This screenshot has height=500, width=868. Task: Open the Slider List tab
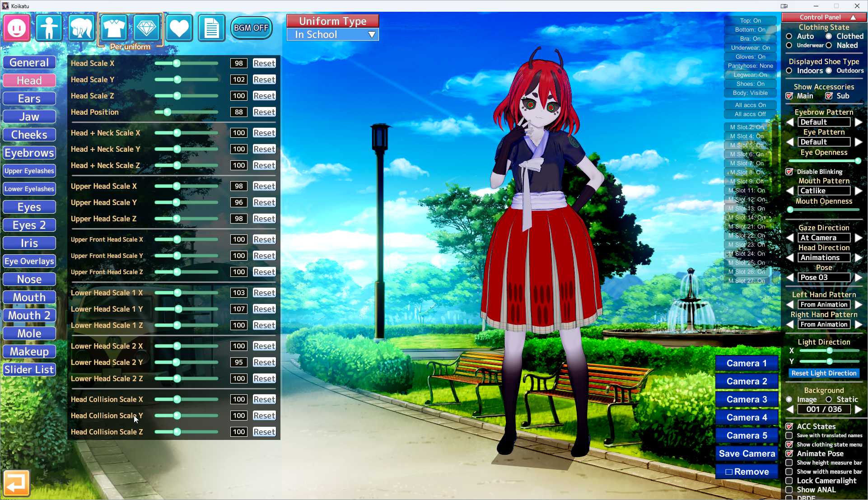coord(29,369)
